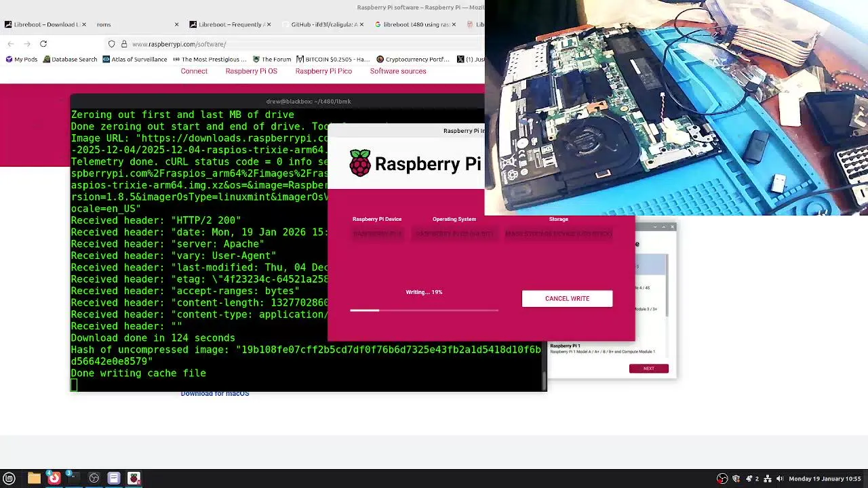Select the dimmed Operating System choice button
Image resolution: width=868 pixels, height=488 pixels.
(x=454, y=233)
